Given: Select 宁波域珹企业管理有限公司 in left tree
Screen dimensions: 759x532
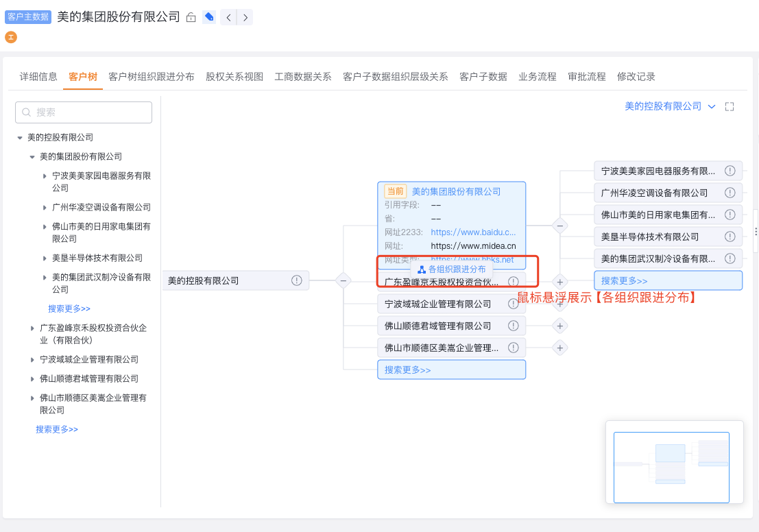Looking at the screenshot, I should point(89,360).
